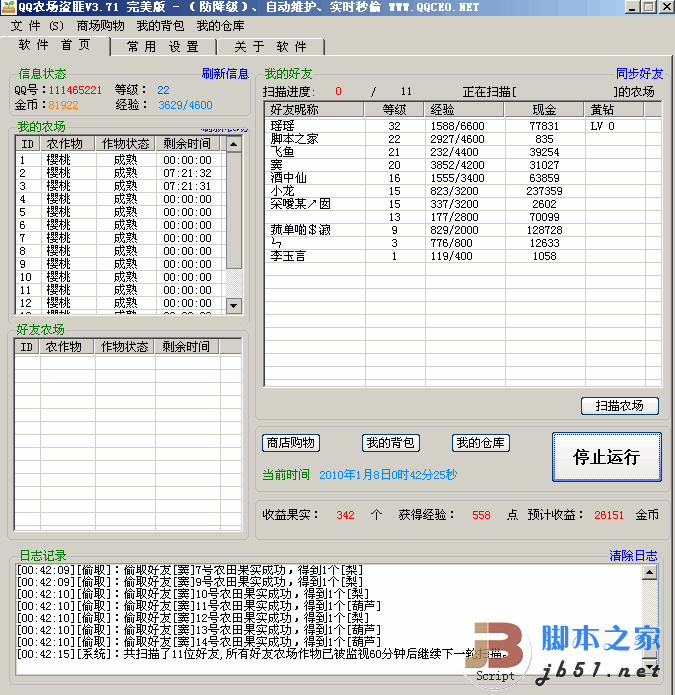Click the 商店购物 button

pyautogui.click(x=291, y=443)
